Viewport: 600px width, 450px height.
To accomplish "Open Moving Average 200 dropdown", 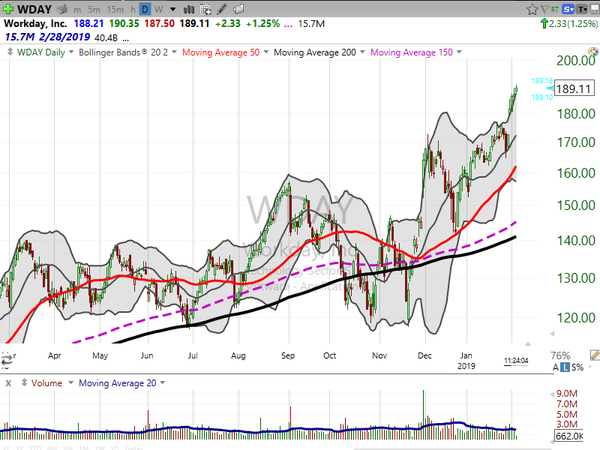I will point(362,52).
